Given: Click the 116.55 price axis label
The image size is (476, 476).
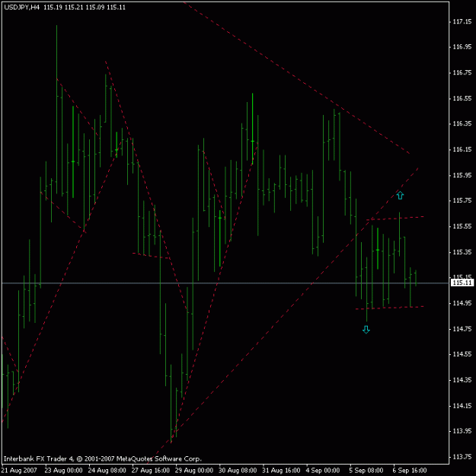Looking at the screenshot, I should 462,98.
